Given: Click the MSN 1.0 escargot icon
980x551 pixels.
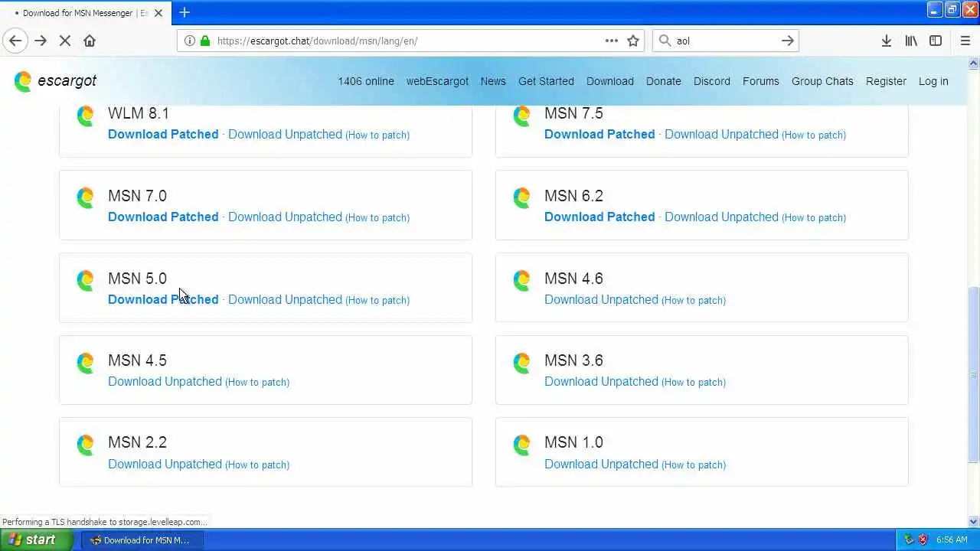Looking at the screenshot, I should pyautogui.click(x=522, y=444).
